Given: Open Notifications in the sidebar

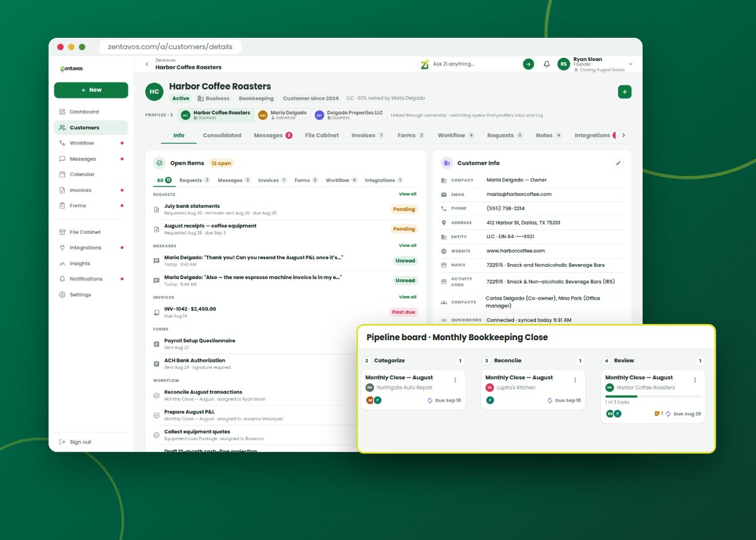Looking at the screenshot, I should (91, 279).
